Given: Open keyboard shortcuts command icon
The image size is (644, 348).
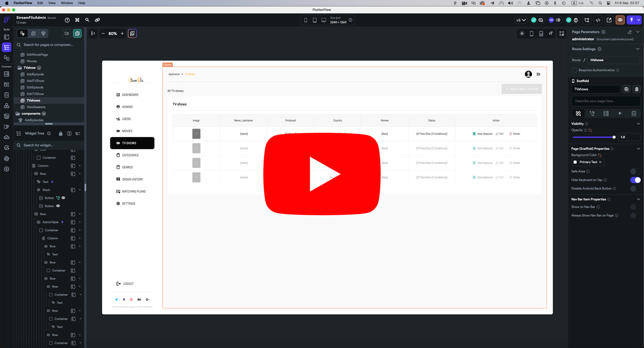Looking at the screenshot, I should click(77, 20).
